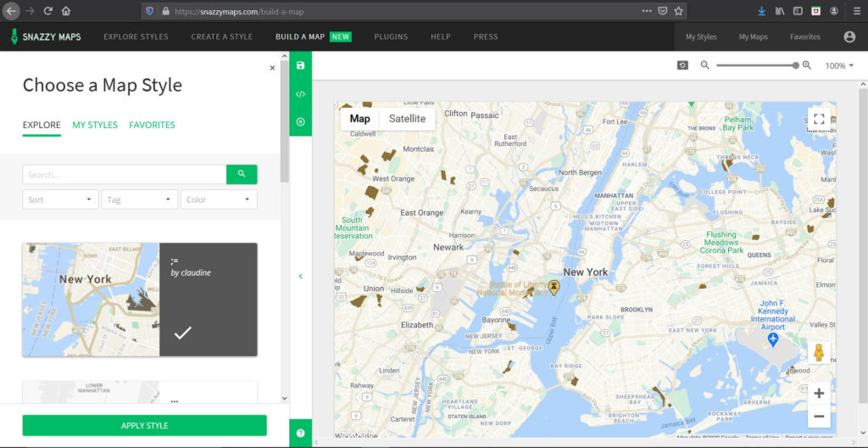Toggle browser sidebar icon

click(x=798, y=10)
